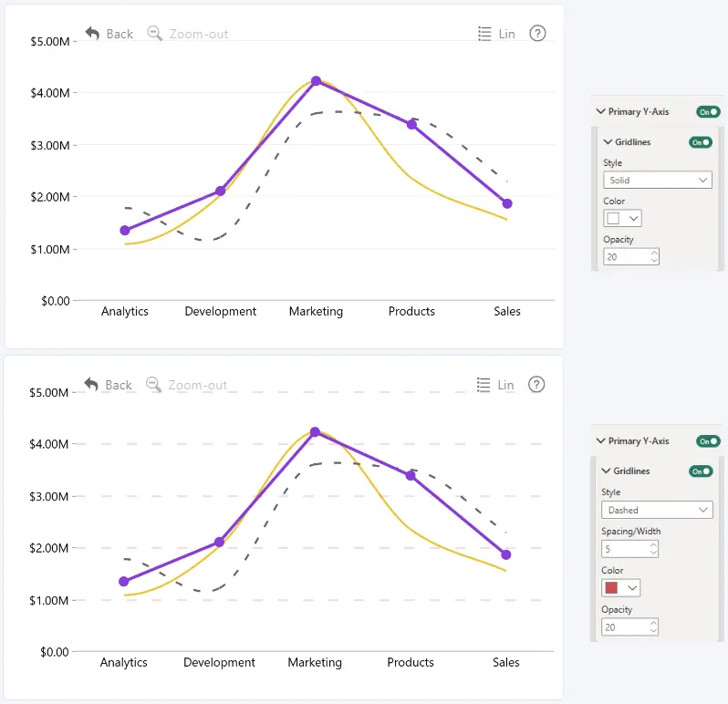This screenshot has height=704, width=728.
Task: Open the help question mark in bottom chart
Action: 536,385
